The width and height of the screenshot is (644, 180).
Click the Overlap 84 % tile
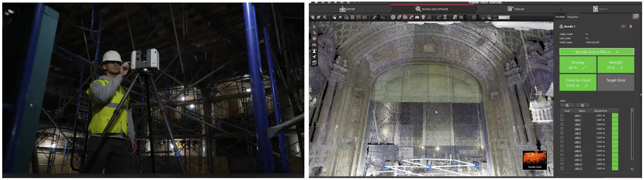[x=577, y=65]
